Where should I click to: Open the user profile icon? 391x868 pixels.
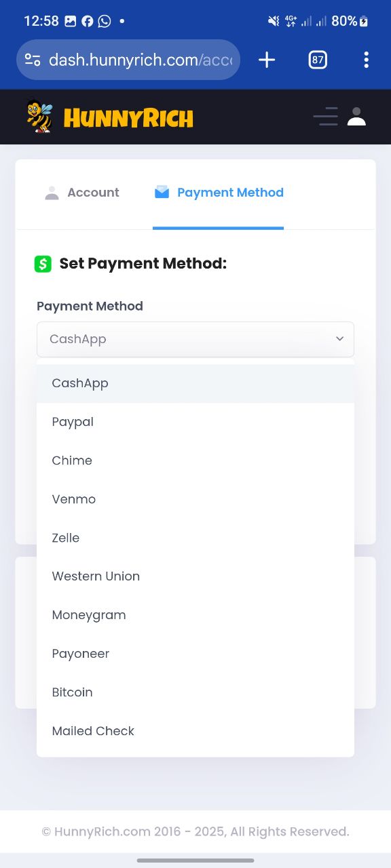click(356, 117)
